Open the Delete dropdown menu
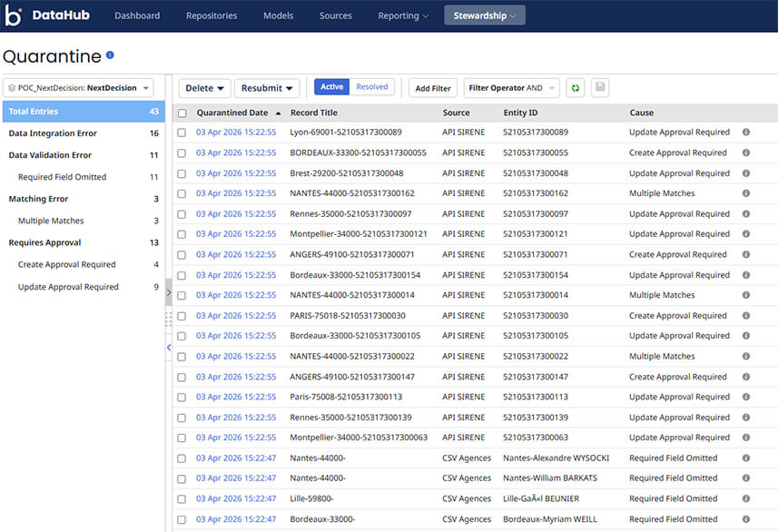This screenshot has height=532, width=778. pyautogui.click(x=204, y=87)
